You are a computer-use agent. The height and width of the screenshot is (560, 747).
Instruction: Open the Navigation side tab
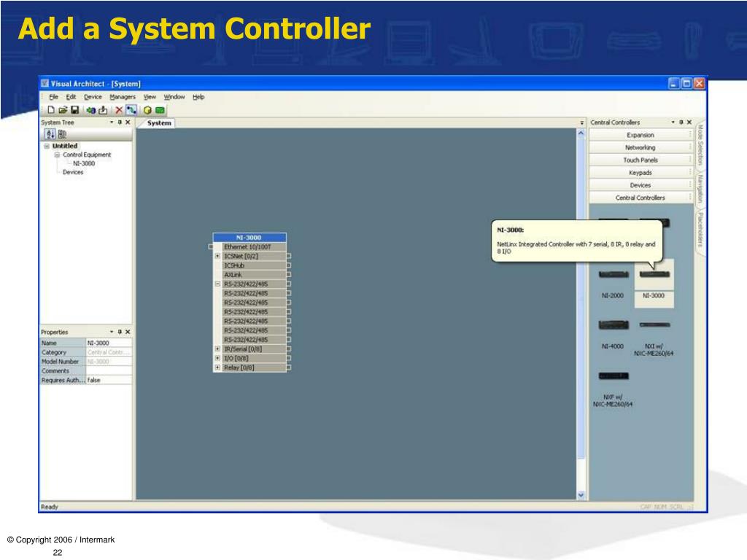(700, 189)
